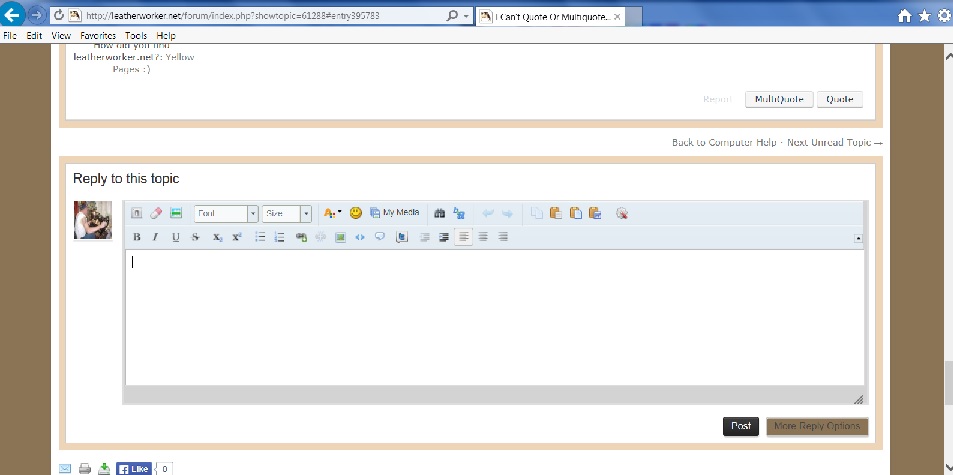This screenshot has height=475, width=953.
Task: Click the Remove Format eraser icon
Action: (x=156, y=213)
